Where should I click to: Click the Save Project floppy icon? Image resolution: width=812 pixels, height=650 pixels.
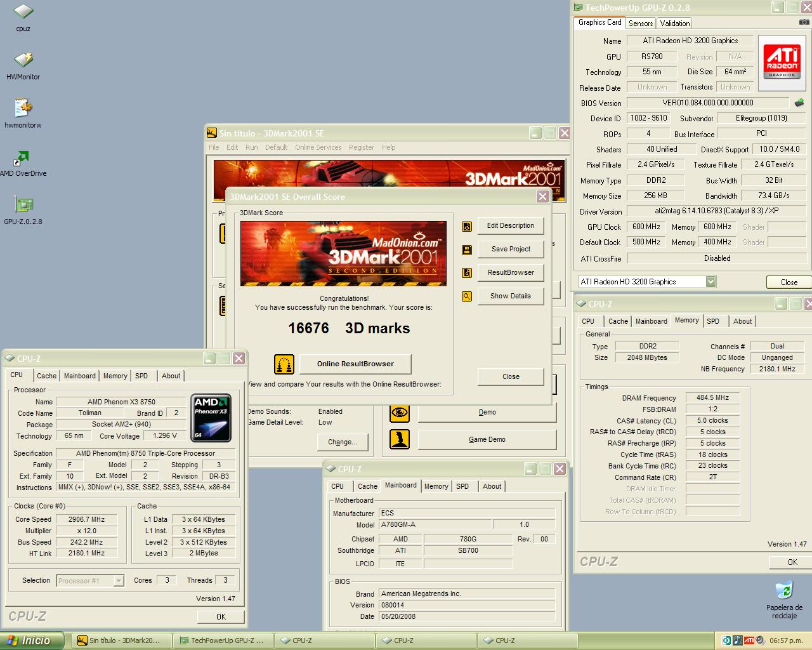tap(467, 249)
